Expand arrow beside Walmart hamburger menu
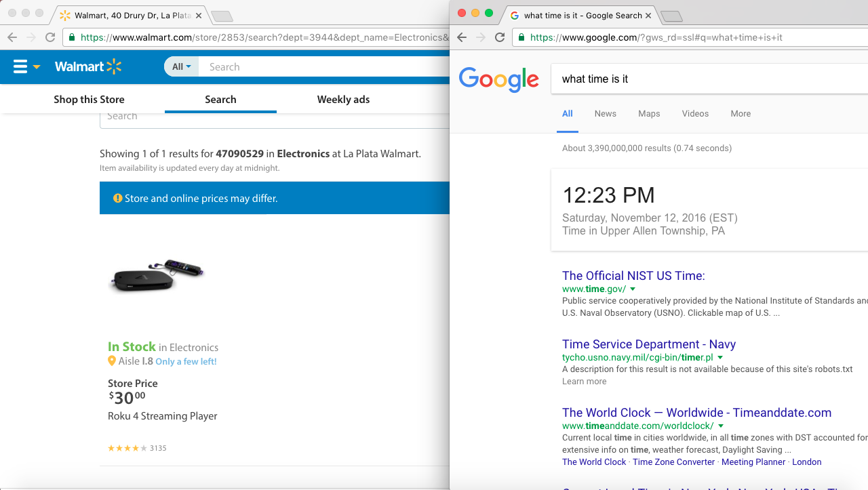This screenshot has width=868, height=490. [37, 67]
